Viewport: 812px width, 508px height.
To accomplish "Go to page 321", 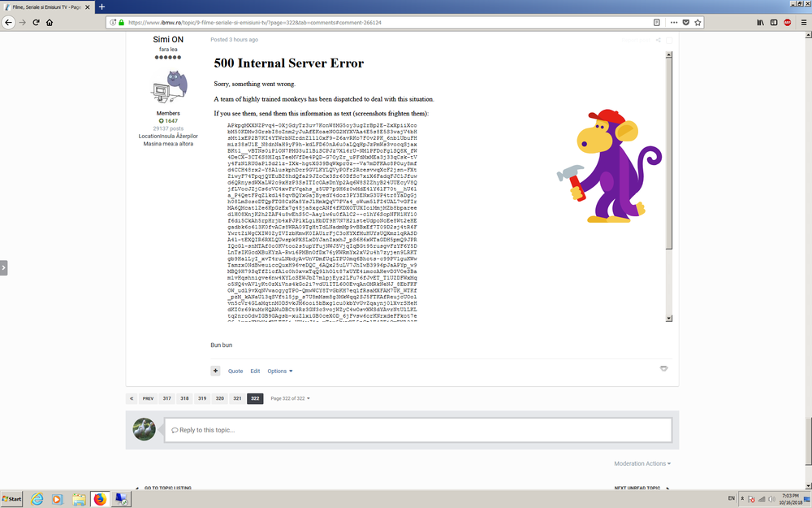I will 237,398.
